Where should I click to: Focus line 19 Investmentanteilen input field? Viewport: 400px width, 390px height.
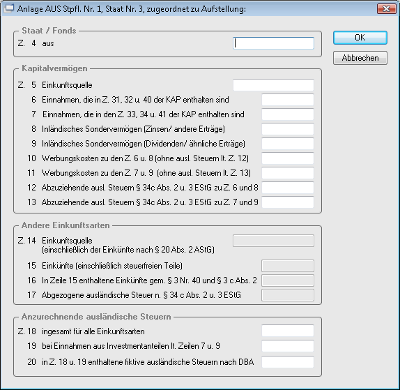pos(288,346)
